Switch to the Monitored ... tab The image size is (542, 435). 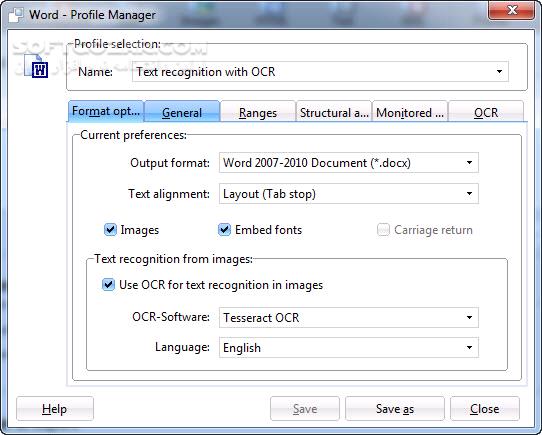point(410,112)
